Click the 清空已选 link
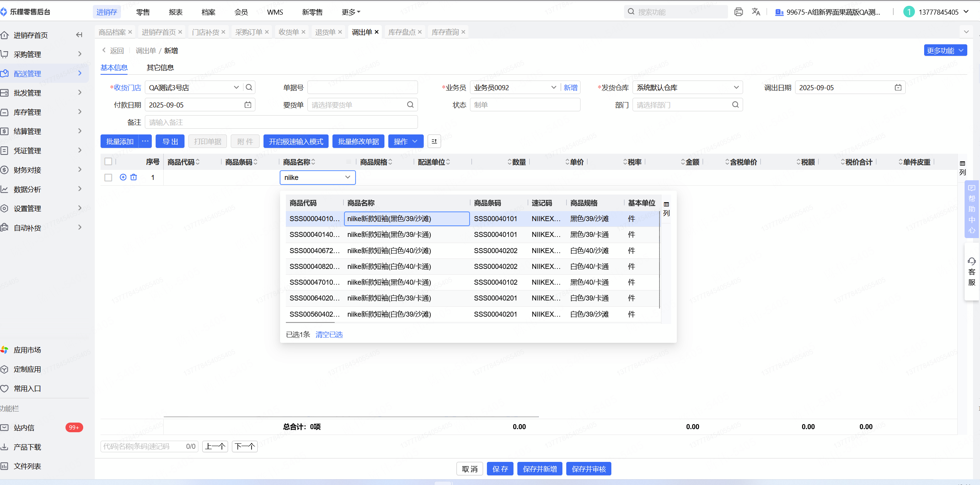The width and height of the screenshot is (980, 485). (x=329, y=334)
